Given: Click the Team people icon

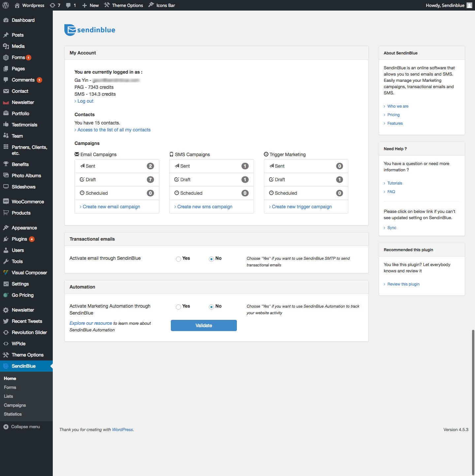Looking at the screenshot, I should (6, 136).
